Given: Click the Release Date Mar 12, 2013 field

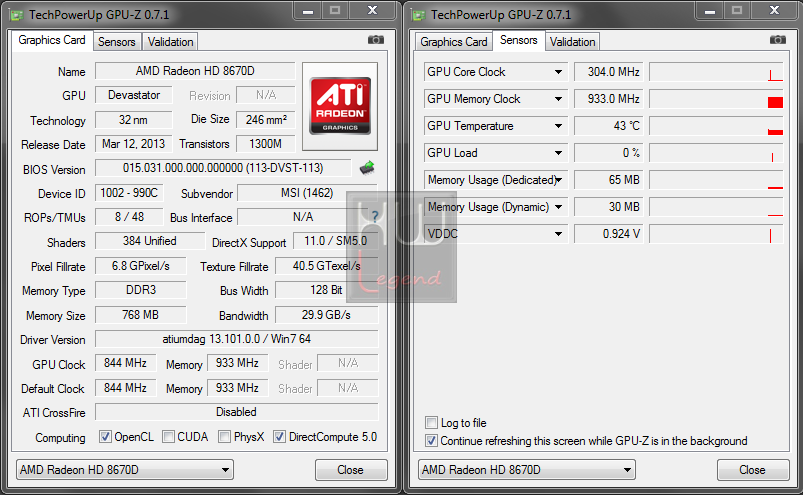Looking at the screenshot, I should pos(134,144).
